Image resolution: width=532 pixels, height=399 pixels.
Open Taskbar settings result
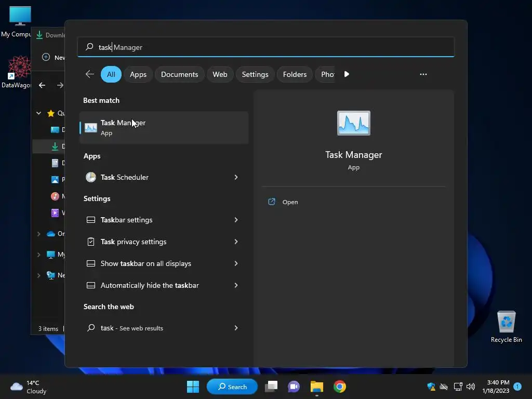[164, 220]
